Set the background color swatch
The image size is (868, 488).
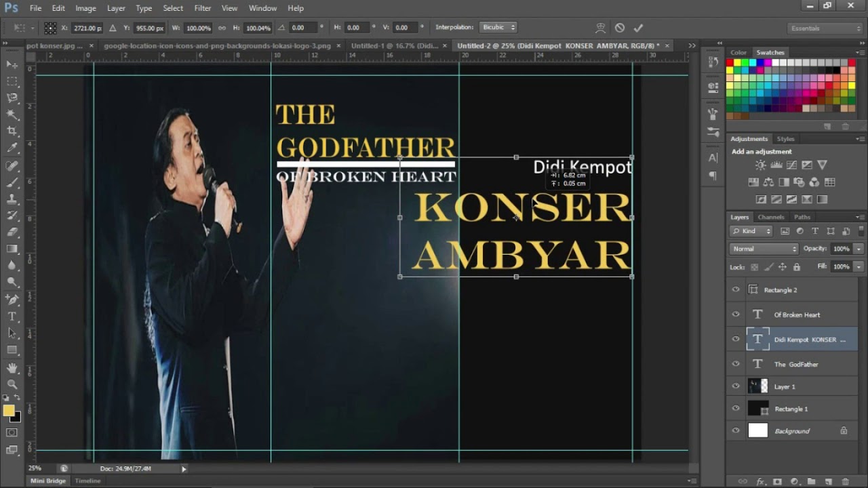16,416
